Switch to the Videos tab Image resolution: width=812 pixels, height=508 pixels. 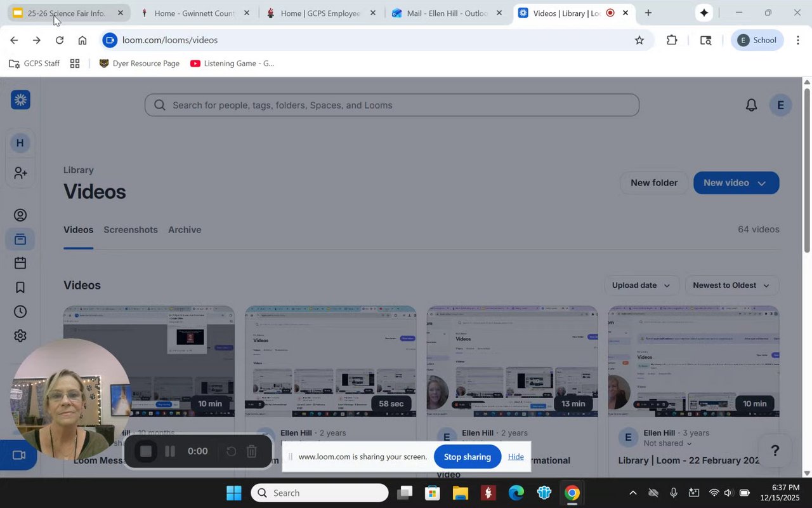[78, 230]
